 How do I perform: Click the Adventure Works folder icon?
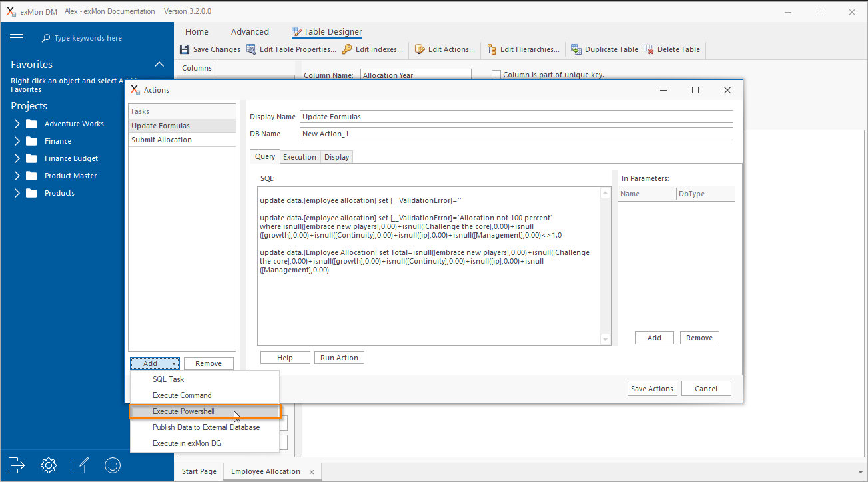pos(31,124)
